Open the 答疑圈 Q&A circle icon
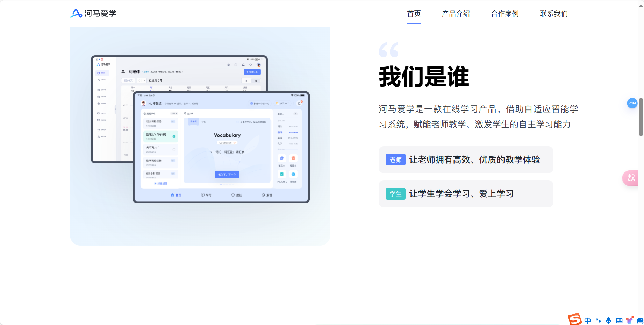This screenshot has height=325, width=644. [x=293, y=174]
